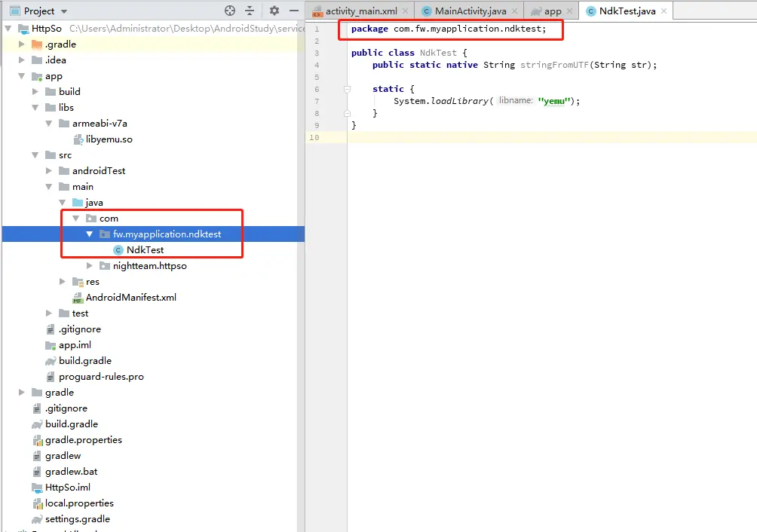This screenshot has width=757, height=532.
Task: Collapse the com package
Action: pyautogui.click(x=75, y=219)
